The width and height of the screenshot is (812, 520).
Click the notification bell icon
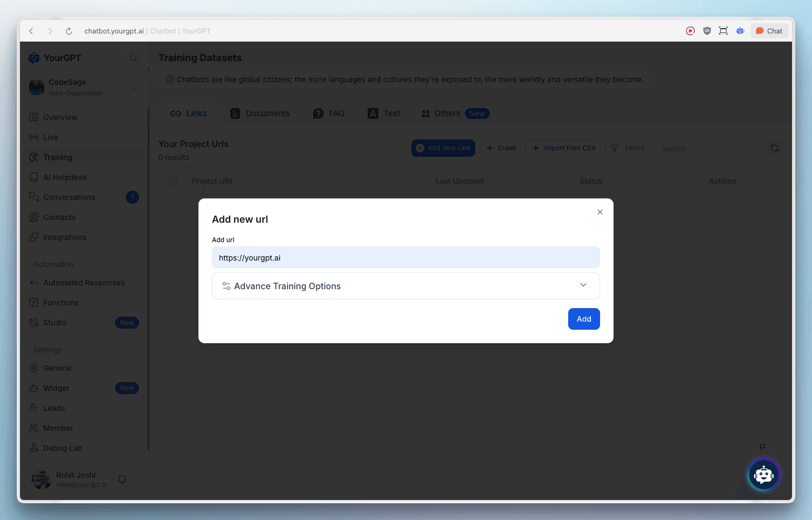point(122,479)
